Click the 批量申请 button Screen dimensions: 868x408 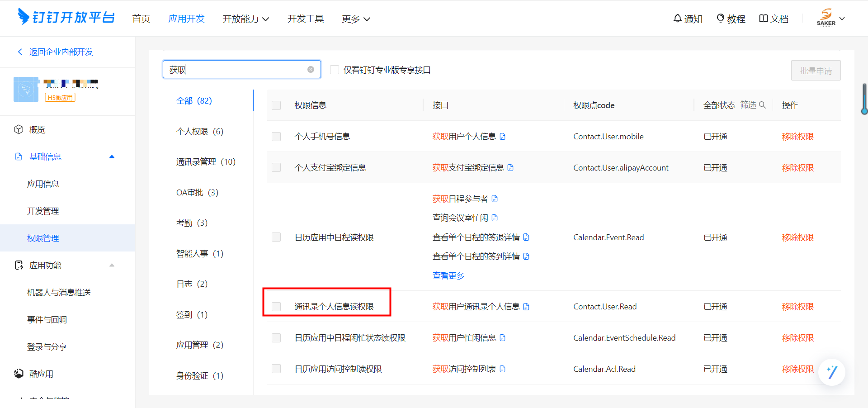816,71
